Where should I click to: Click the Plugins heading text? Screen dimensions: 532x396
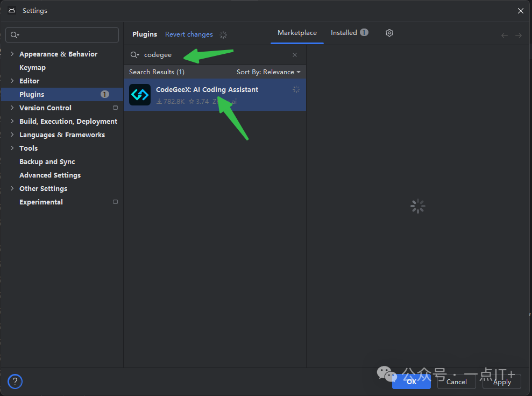tap(145, 34)
